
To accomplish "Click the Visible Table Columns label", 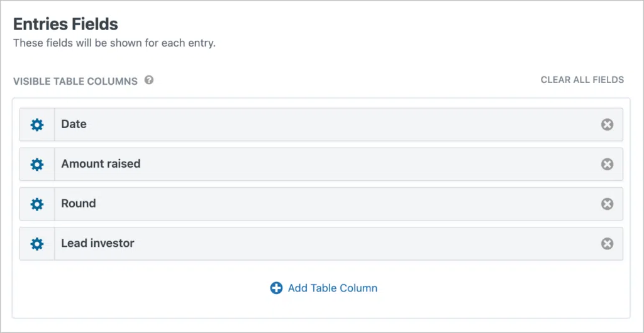I will (x=75, y=81).
